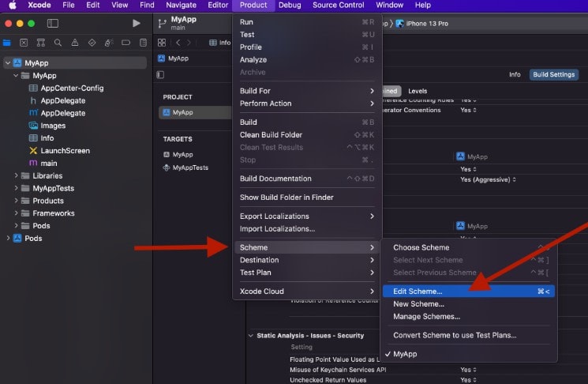
Task: Choose Edit Scheme… from the submenu
Action: tap(418, 292)
